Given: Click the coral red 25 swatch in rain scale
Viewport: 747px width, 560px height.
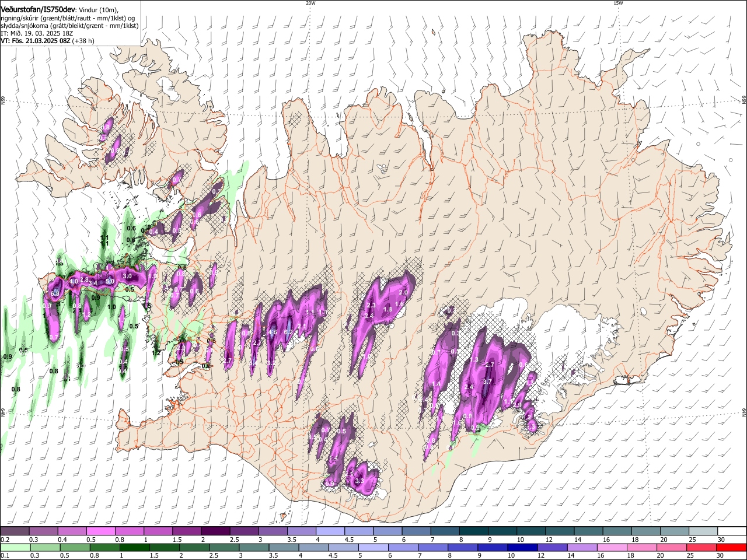Looking at the screenshot, I should (702, 547).
